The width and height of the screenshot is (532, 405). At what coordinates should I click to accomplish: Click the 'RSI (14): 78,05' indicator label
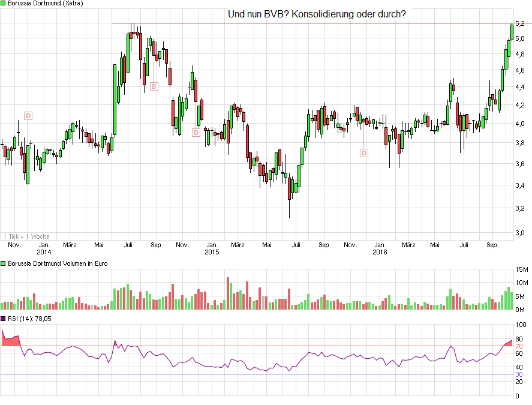pyautogui.click(x=29, y=319)
